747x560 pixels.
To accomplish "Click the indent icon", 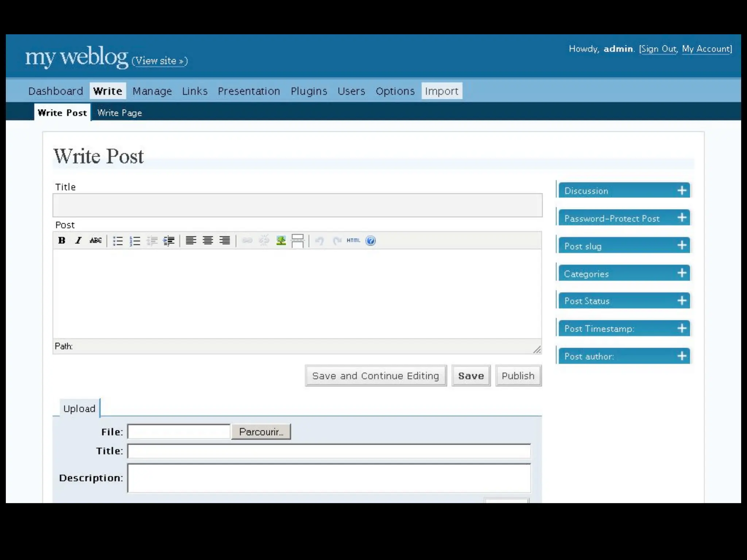I will coord(169,241).
